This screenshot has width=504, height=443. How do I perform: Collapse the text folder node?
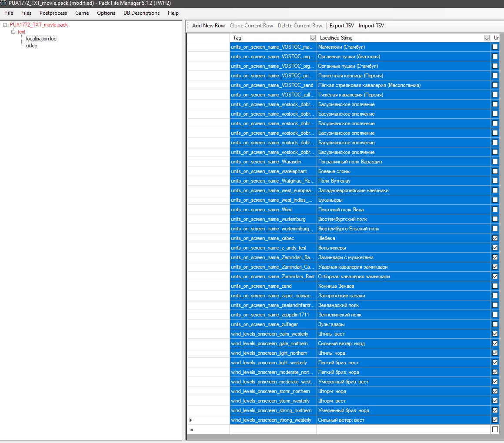pos(13,32)
